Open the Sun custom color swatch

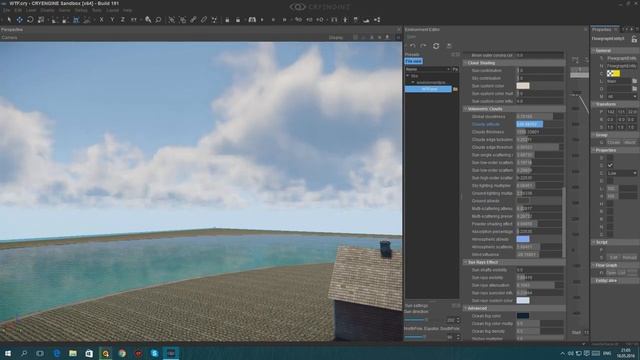coord(523,86)
